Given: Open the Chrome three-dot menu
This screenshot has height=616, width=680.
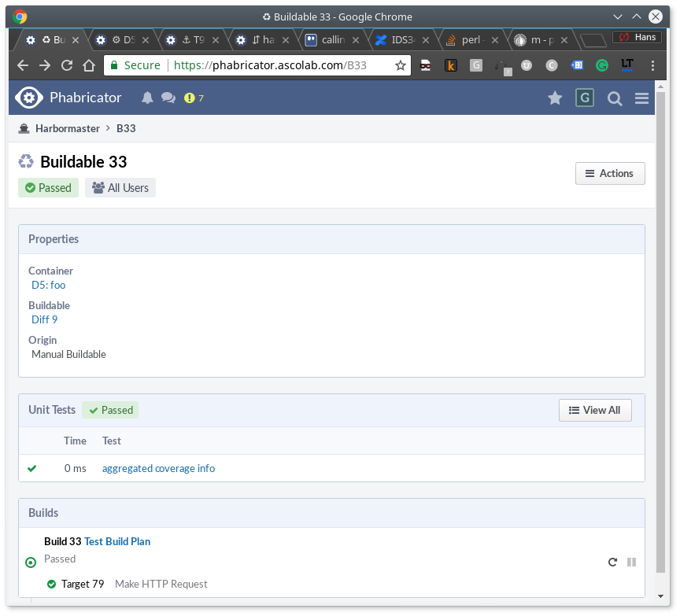Looking at the screenshot, I should point(652,65).
